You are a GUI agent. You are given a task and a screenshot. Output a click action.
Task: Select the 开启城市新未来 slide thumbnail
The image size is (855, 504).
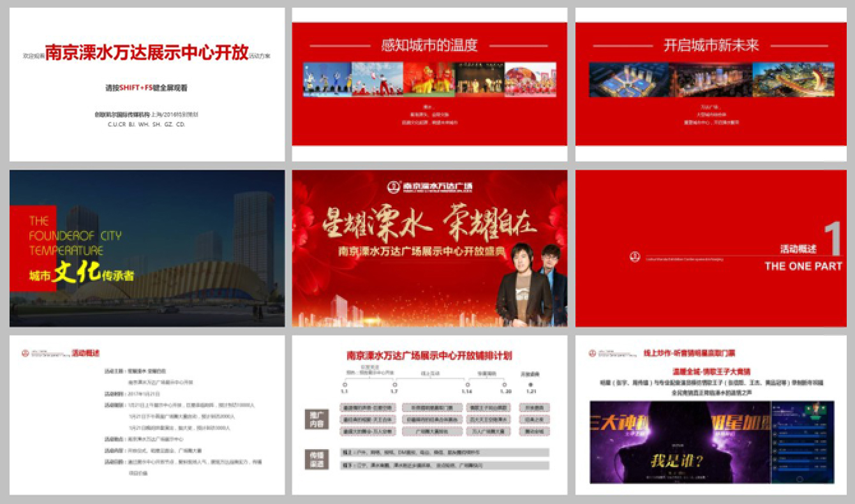tap(711, 84)
